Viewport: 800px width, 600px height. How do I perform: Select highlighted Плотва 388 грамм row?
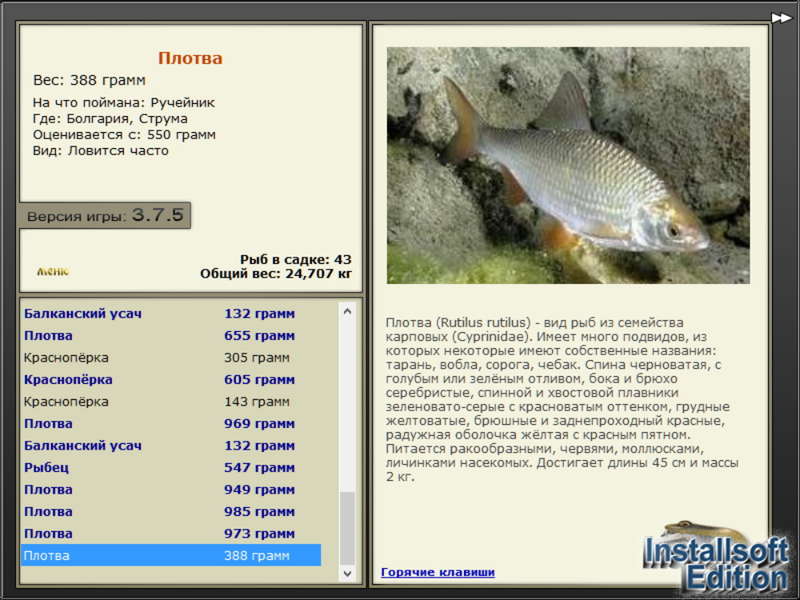[x=171, y=555]
